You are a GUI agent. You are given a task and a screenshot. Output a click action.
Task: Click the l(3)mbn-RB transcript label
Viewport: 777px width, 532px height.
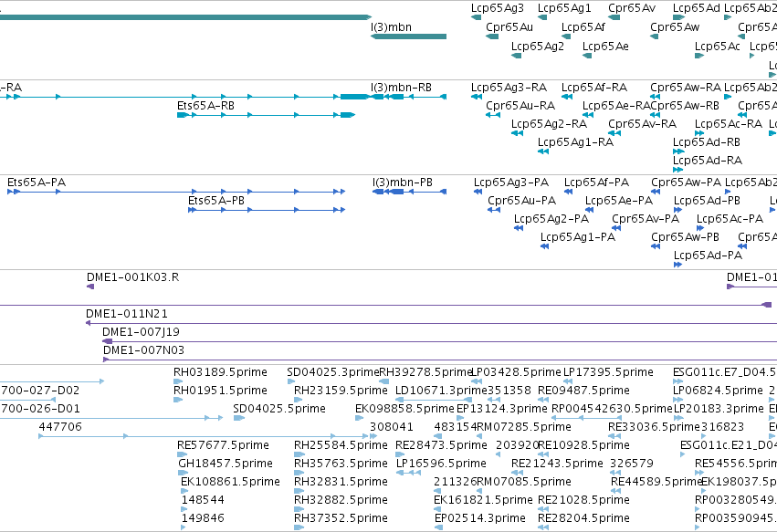tap(401, 88)
